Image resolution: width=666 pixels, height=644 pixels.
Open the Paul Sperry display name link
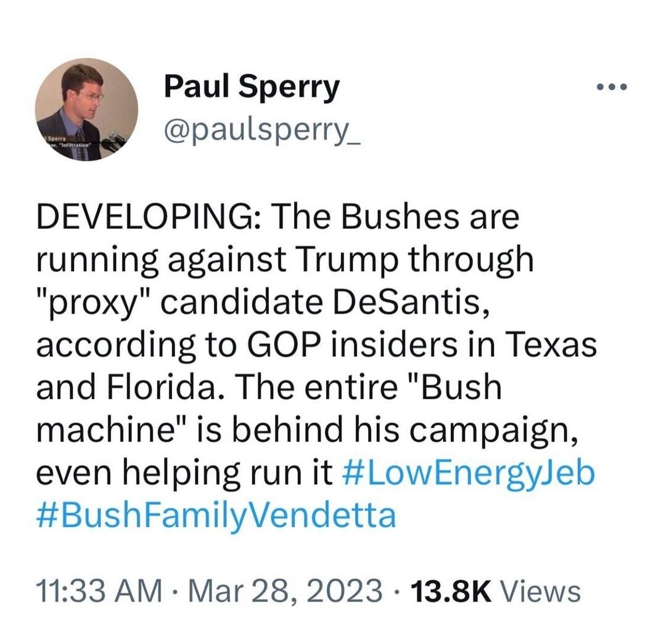(x=252, y=87)
